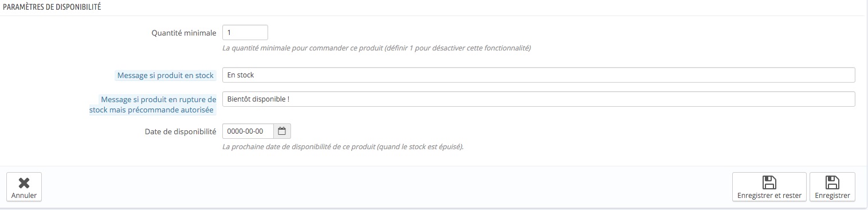Click the Date de disponibilité label
868x210 pixels.
click(x=180, y=131)
